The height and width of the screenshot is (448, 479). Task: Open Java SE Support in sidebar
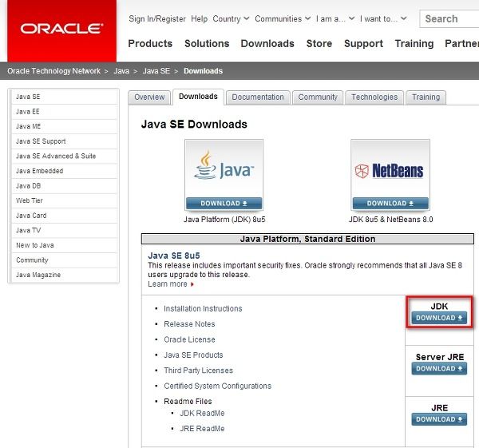coord(64,141)
